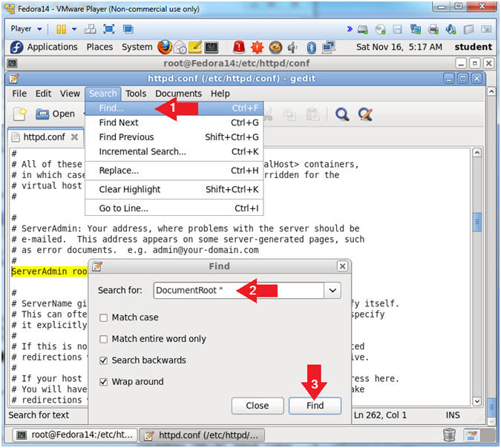Uncheck the Wrap around checkbox

[103, 382]
